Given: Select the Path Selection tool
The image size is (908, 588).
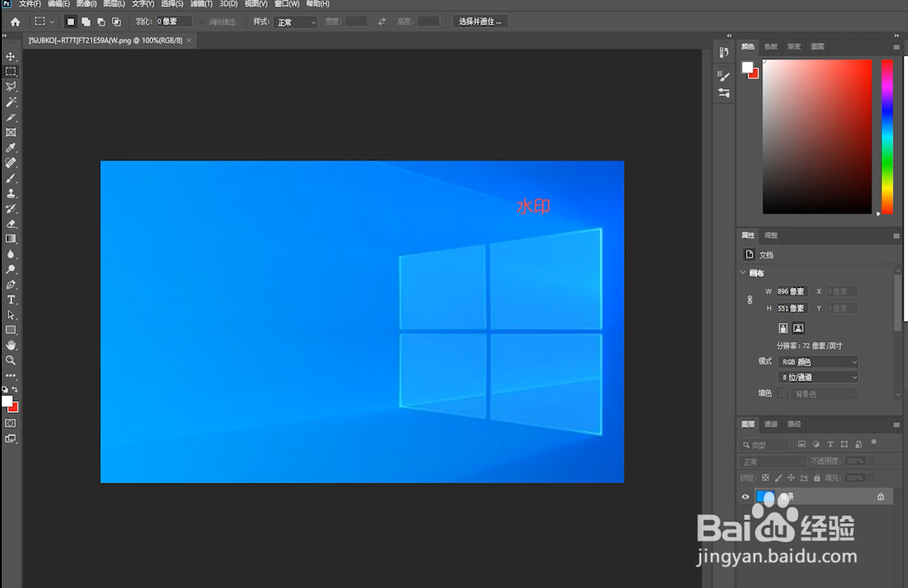Looking at the screenshot, I should 10,315.
